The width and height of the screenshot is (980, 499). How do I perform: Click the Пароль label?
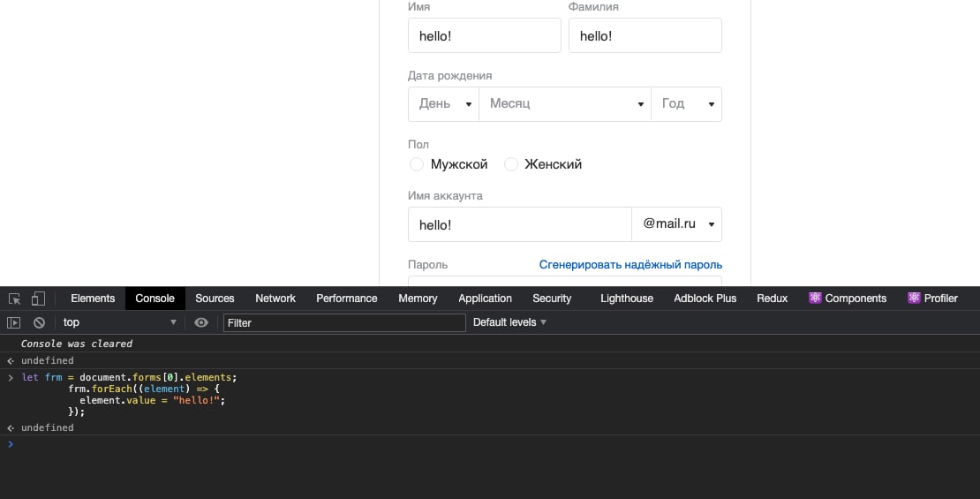pos(427,264)
